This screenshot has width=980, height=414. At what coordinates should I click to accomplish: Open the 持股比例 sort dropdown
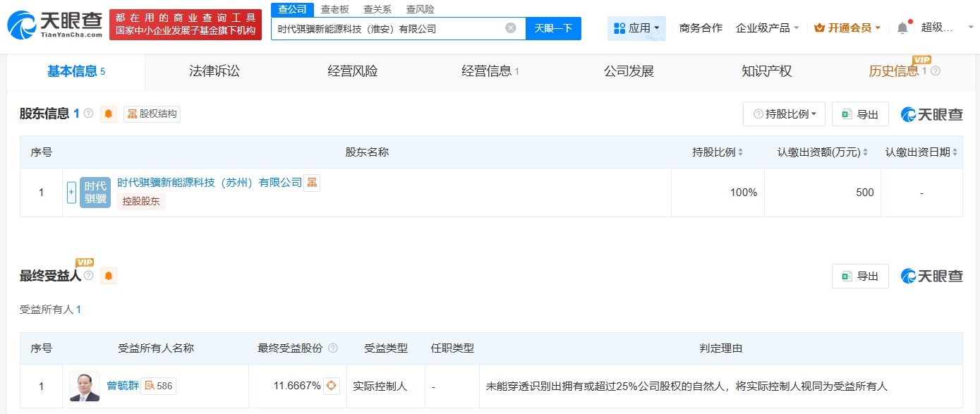point(783,114)
